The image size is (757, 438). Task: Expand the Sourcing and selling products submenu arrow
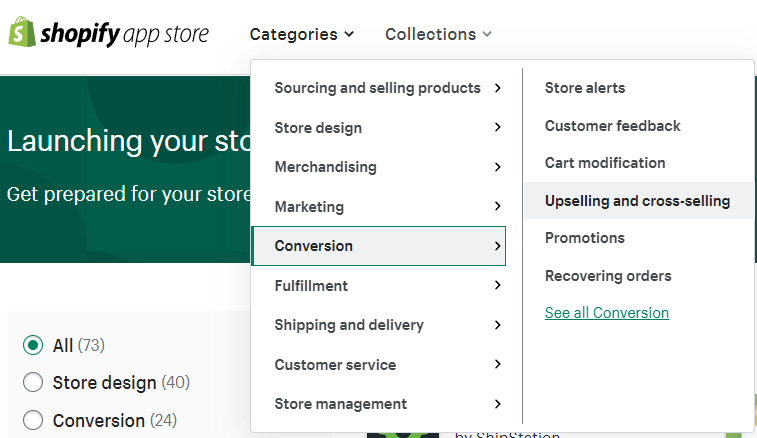[497, 88]
